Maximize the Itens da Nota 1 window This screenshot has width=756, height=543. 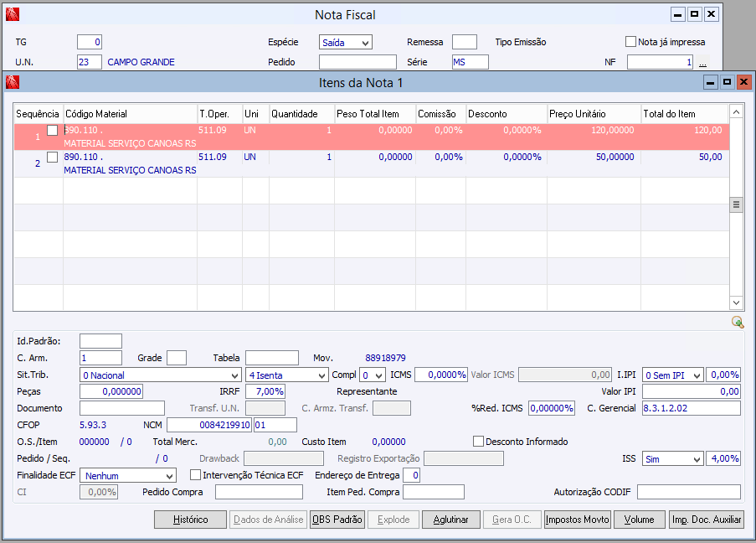pyautogui.click(x=727, y=82)
